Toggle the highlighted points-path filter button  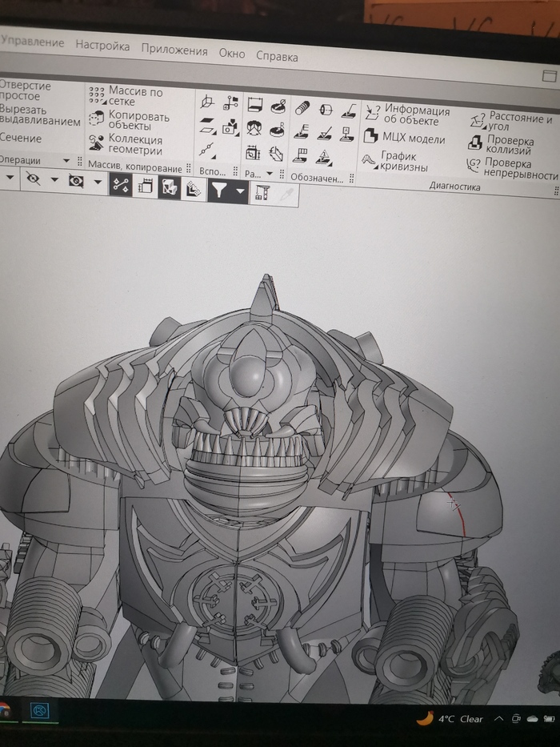pyautogui.click(x=121, y=185)
